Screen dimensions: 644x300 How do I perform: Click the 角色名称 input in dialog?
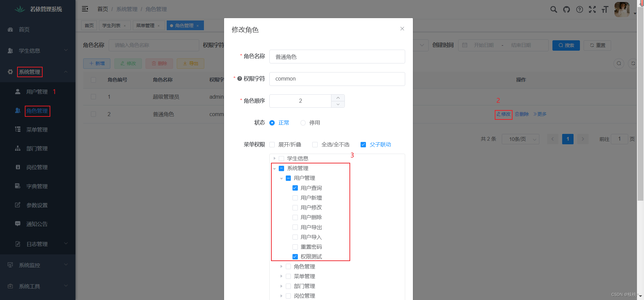pos(337,57)
